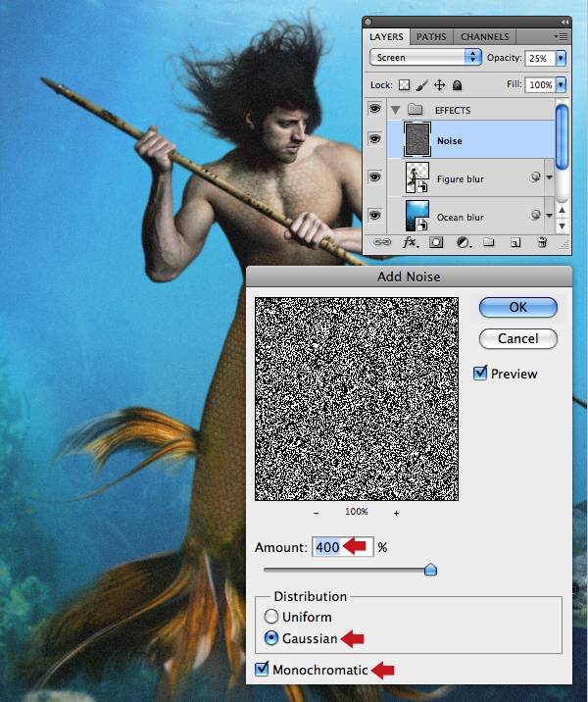This screenshot has height=702, width=588.
Task: Click the 100% preview zoom value
Action: pyautogui.click(x=356, y=511)
